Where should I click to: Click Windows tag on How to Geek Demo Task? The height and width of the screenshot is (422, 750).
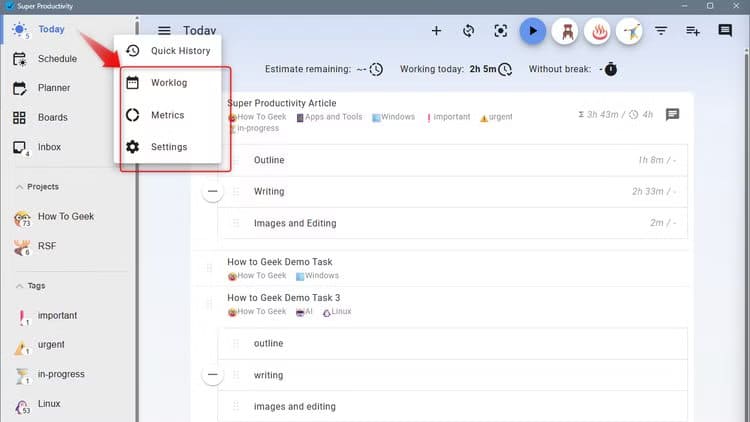coord(317,276)
